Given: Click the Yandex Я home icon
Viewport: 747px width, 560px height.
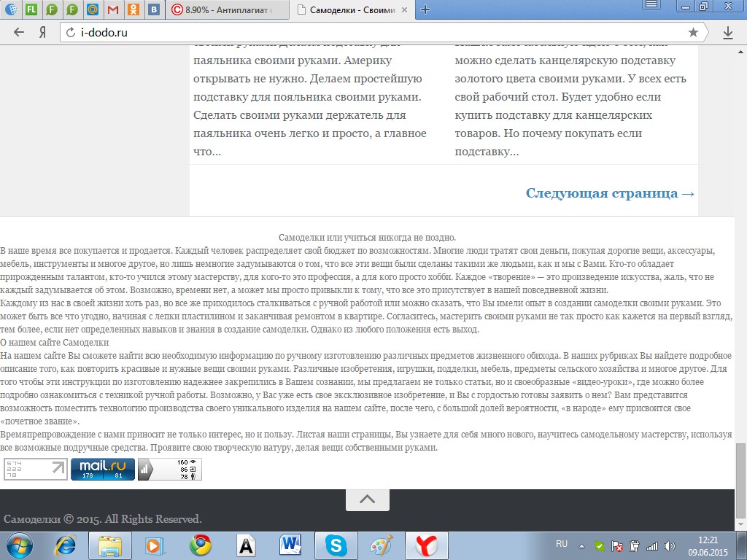Looking at the screenshot, I should (x=43, y=32).
